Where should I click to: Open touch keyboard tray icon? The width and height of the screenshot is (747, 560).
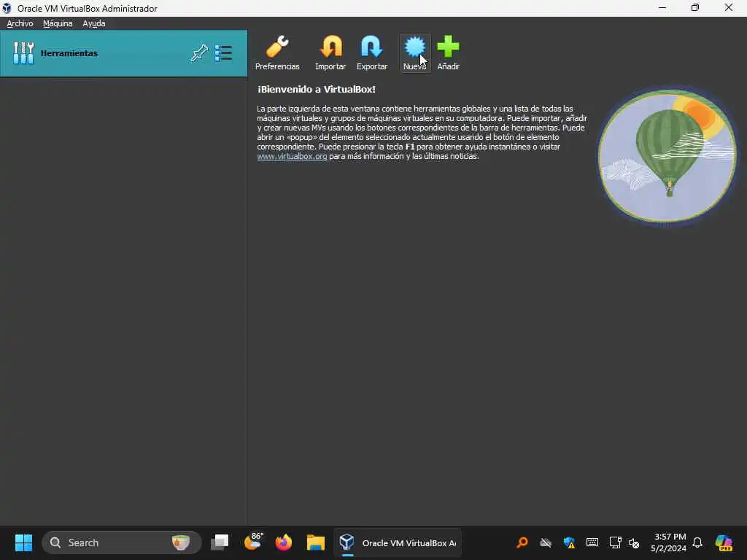592,542
